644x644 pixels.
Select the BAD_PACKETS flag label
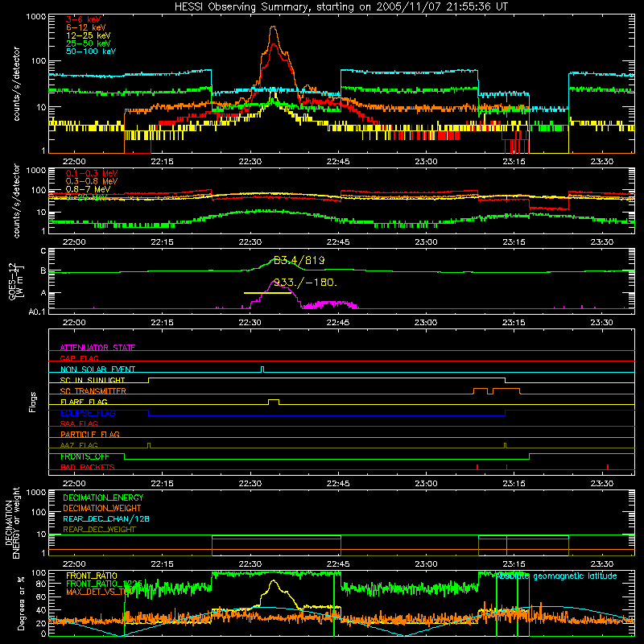[88, 467]
